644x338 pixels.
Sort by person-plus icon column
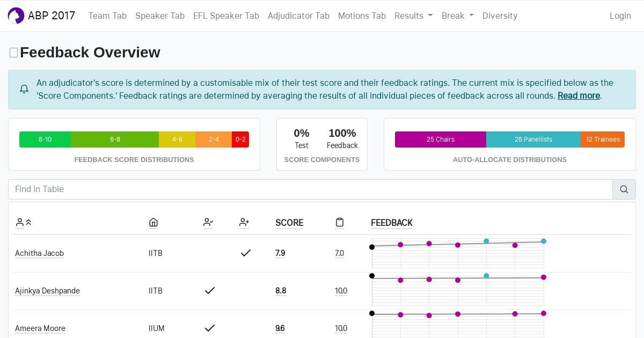pyautogui.click(x=244, y=222)
